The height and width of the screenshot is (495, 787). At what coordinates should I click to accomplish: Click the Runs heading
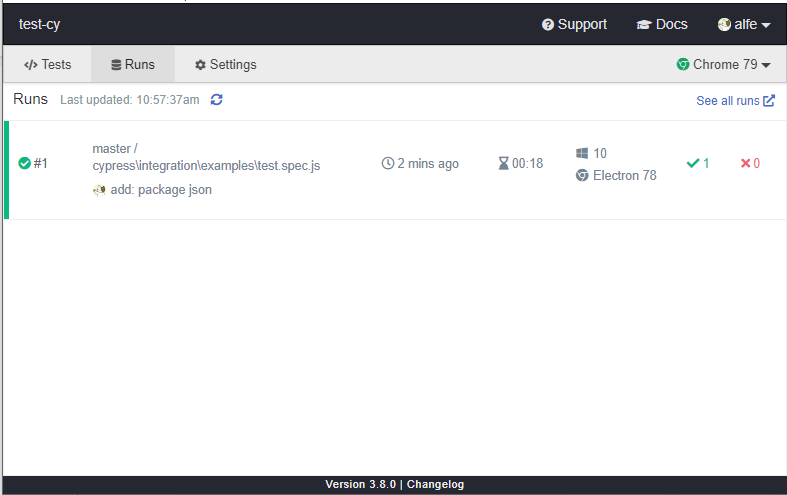30,99
